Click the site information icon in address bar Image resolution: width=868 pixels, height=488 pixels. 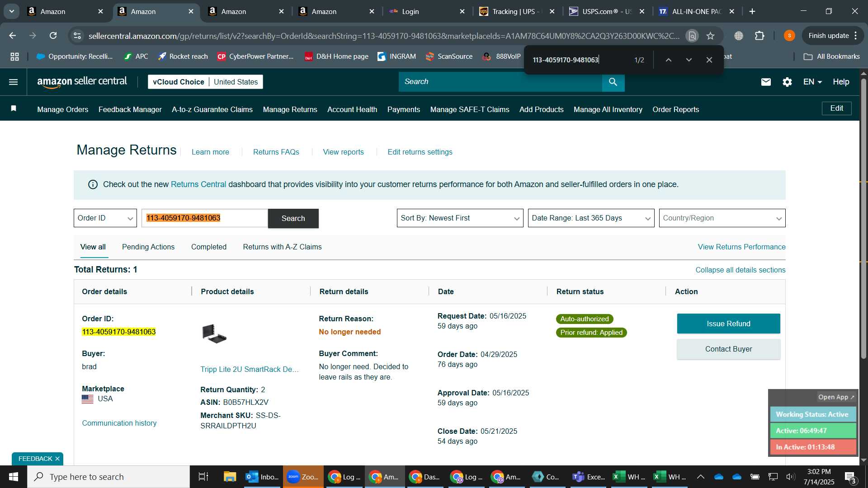pos(78,36)
